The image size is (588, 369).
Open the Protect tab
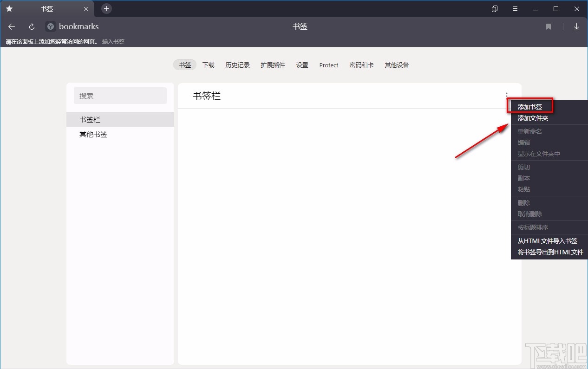pyautogui.click(x=328, y=65)
